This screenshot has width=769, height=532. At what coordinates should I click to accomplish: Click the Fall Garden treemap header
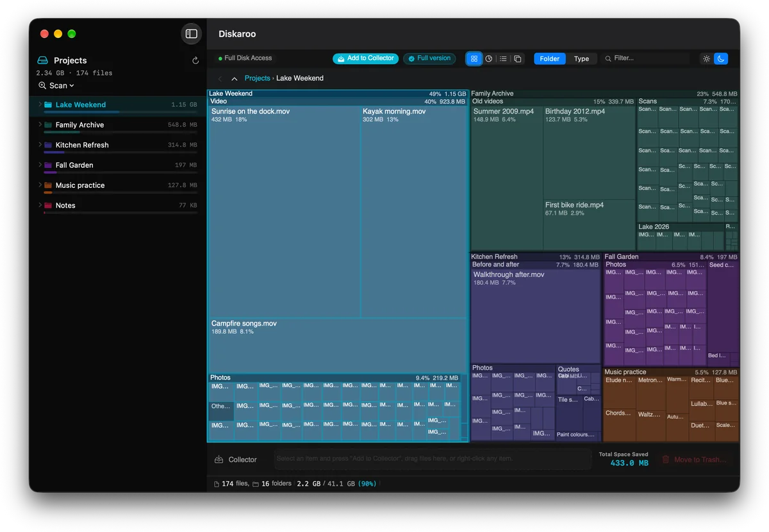(x=671, y=257)
